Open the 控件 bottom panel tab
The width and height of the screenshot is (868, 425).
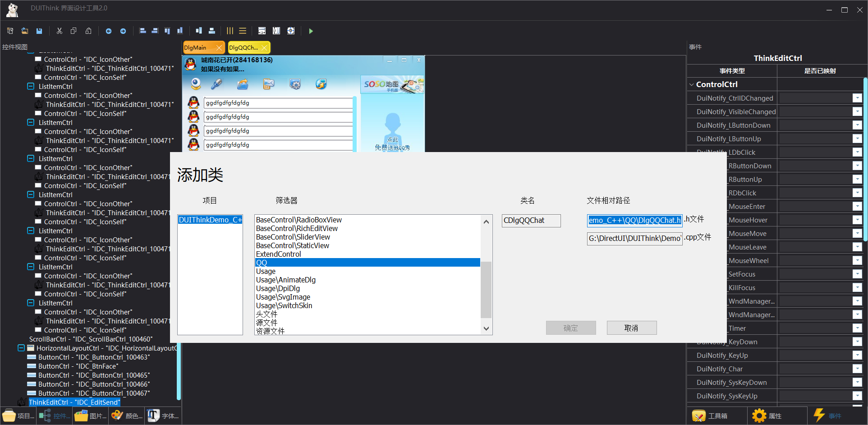tap(54, 416)
